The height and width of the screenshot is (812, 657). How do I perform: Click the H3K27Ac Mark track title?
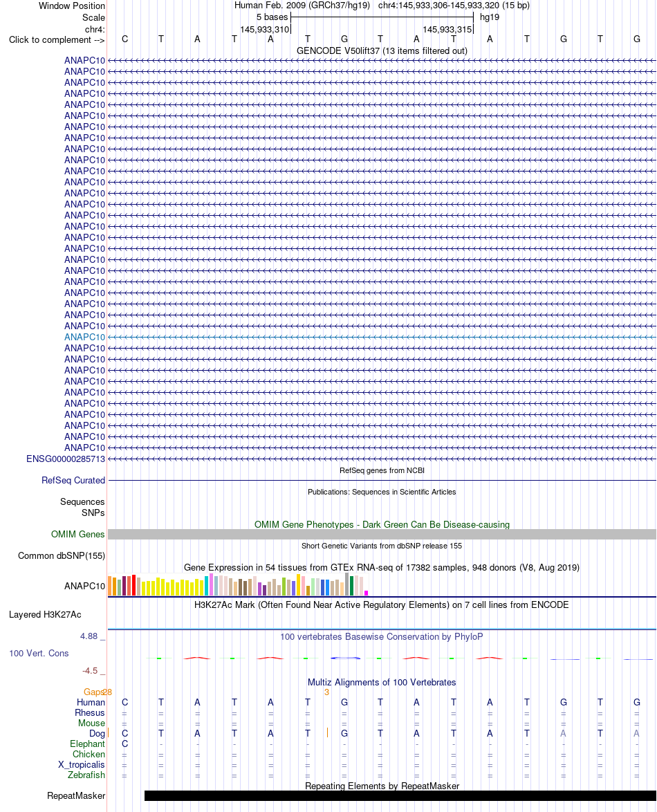tap(382, 605)
